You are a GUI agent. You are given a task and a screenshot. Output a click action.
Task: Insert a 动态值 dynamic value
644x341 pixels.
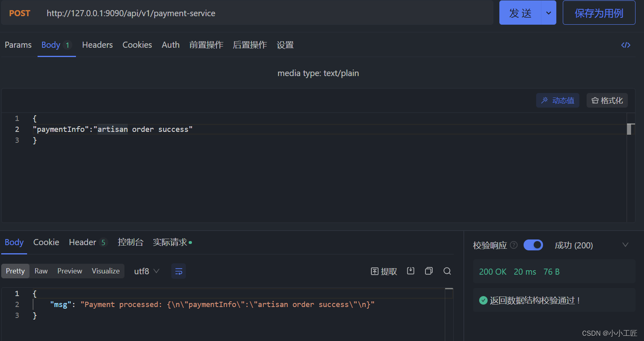[x=558, y=100]
